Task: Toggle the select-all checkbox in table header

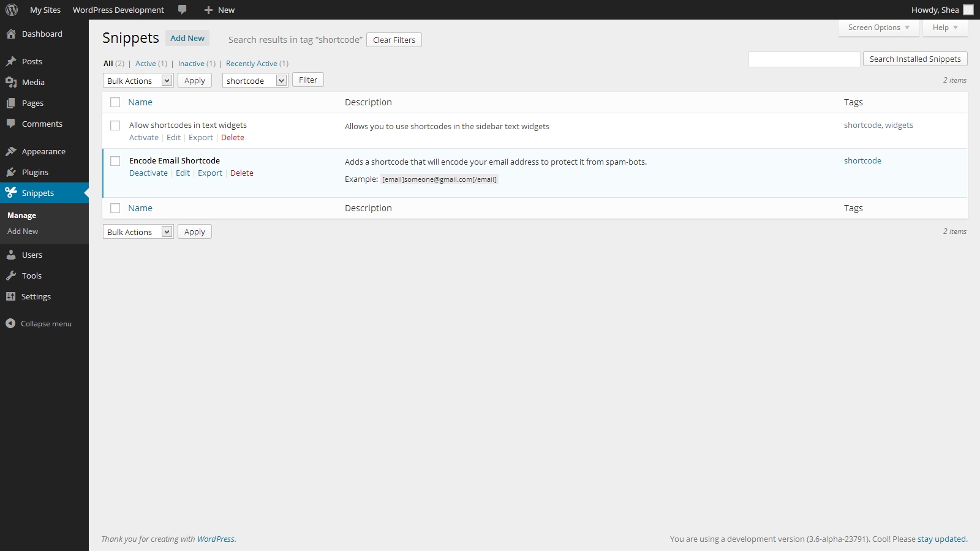Action: 115,102
